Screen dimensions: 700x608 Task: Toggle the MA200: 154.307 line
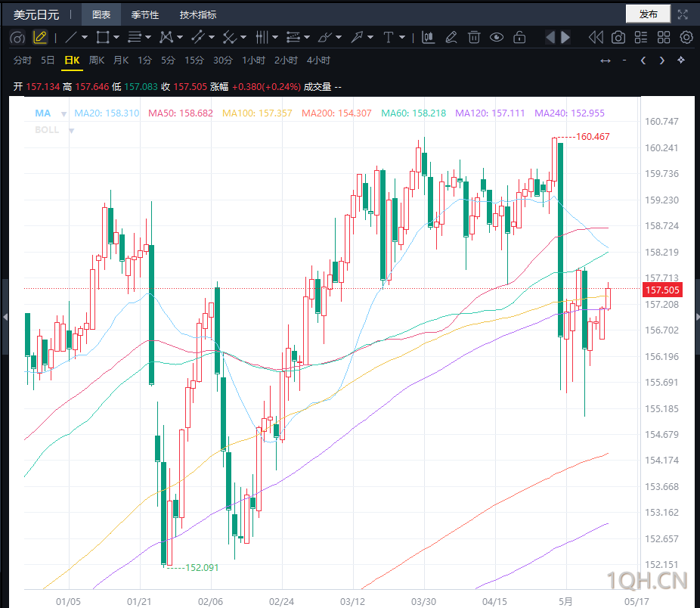[x=336, y=113]
